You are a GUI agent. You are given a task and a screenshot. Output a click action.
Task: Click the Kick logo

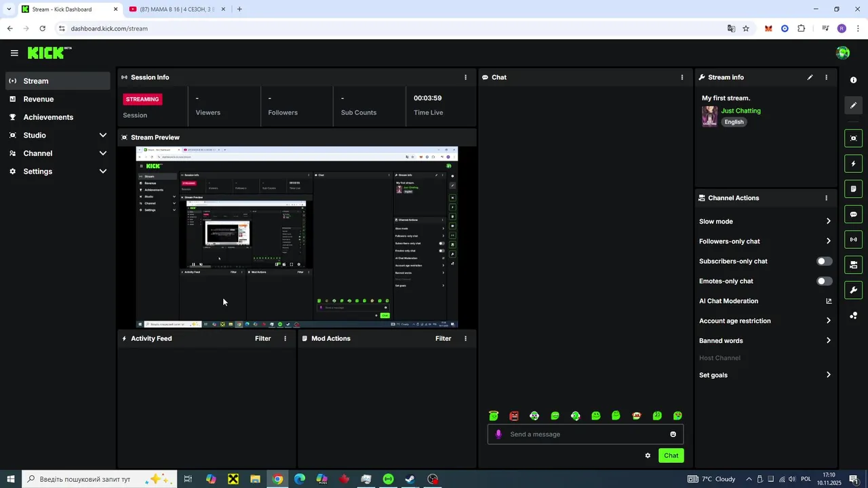pyautogui.click(x=49, y=53)
